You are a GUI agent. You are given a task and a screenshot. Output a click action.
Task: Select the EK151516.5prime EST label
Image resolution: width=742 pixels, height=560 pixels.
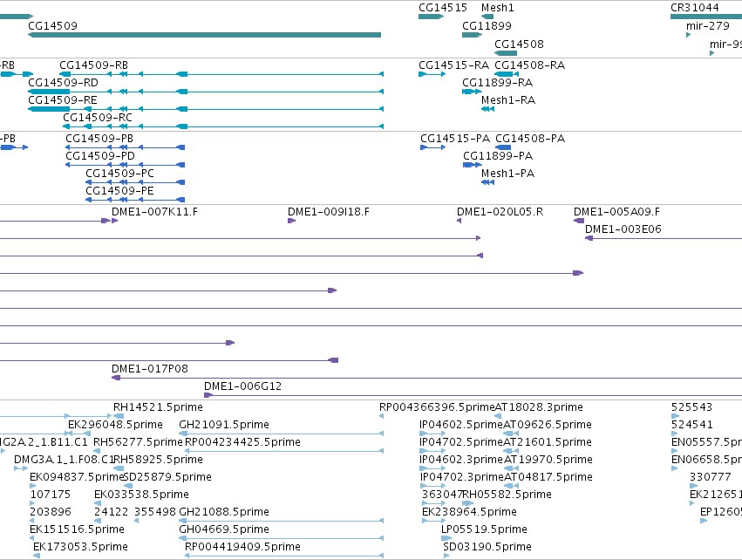[77, 529]
